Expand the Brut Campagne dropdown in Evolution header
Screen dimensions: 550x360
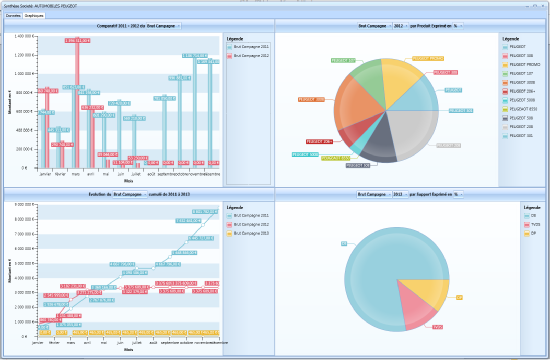tap(130, 194)
